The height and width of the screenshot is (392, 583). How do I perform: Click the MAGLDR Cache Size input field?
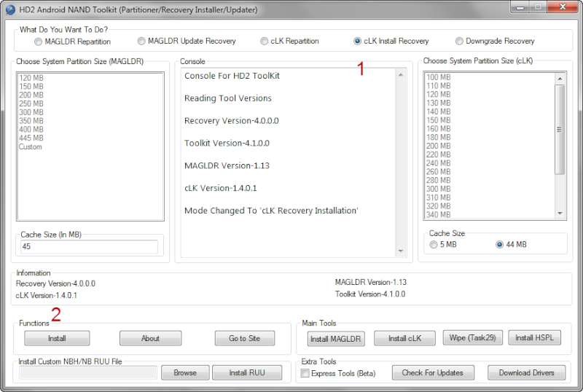(x=89, y=246)
